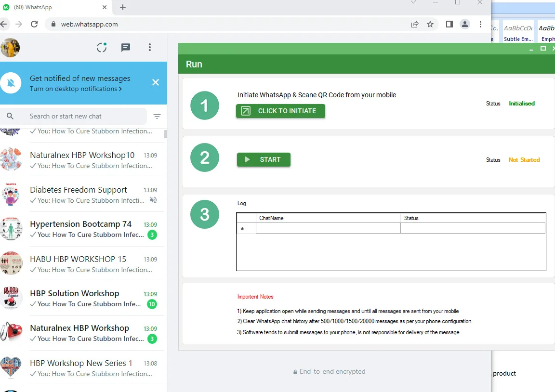The image size is (555, 392).
Task: Open the chat filter icon beside search
Action: point(157,116)
